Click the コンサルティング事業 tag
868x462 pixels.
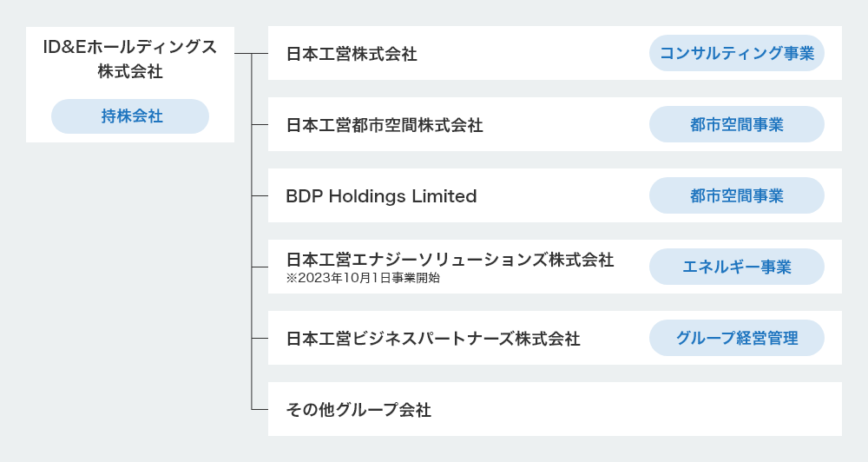pos(737,53)
